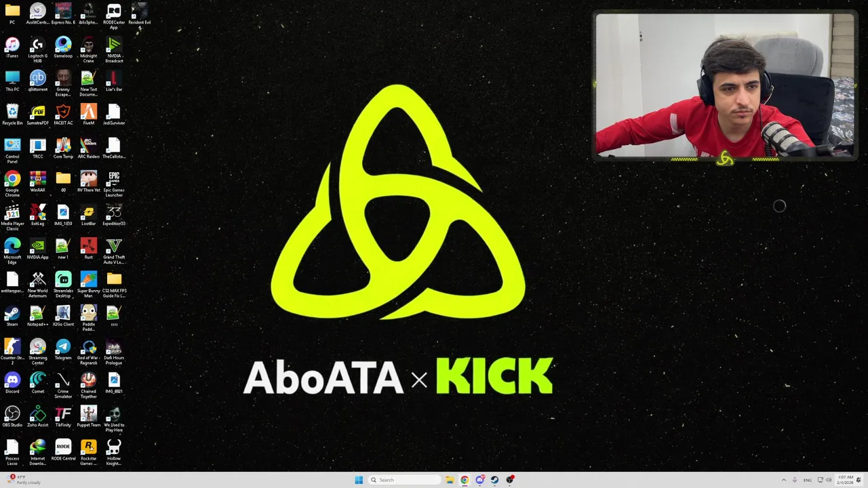The height and width of the screenshot is (488, 868).
Task: Select the Internet Download Manager icon
Action: [38, 453]
